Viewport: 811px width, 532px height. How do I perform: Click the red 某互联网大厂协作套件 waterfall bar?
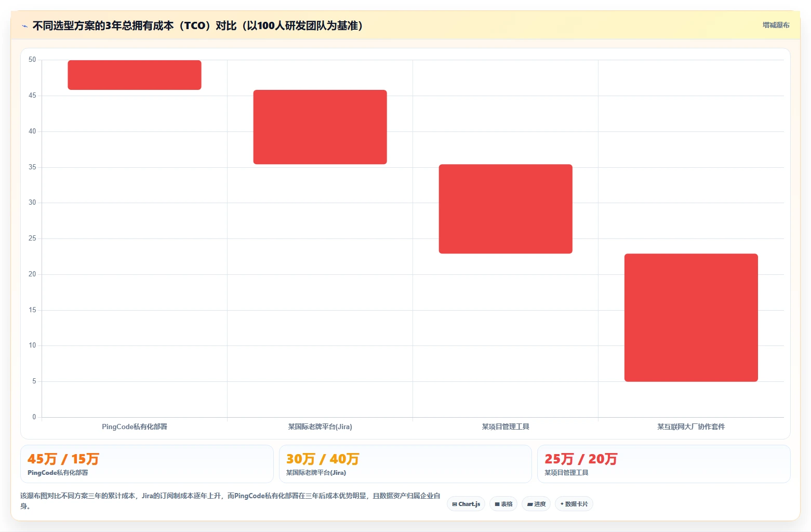(691, 317)
